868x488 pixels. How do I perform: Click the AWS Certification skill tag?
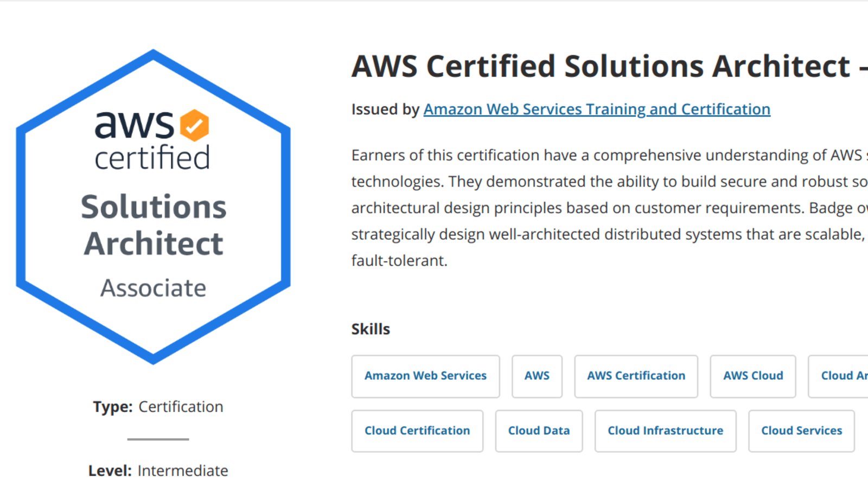coord(636,376)
